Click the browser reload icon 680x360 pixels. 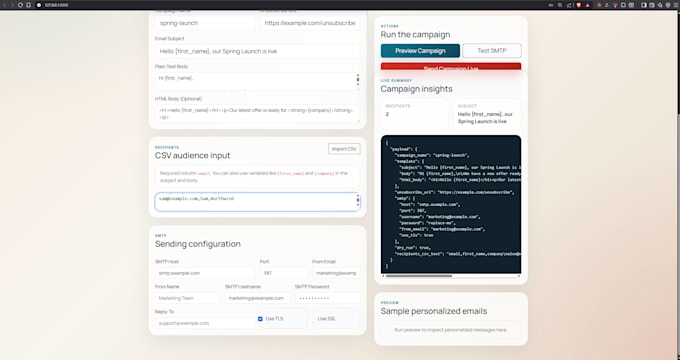[20, 5]
